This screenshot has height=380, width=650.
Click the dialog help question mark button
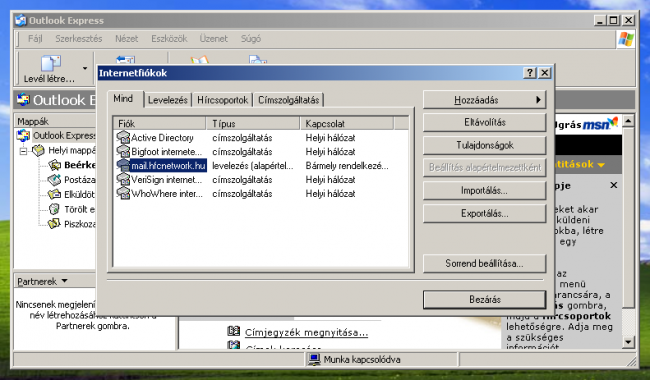[x=530, y=73]
